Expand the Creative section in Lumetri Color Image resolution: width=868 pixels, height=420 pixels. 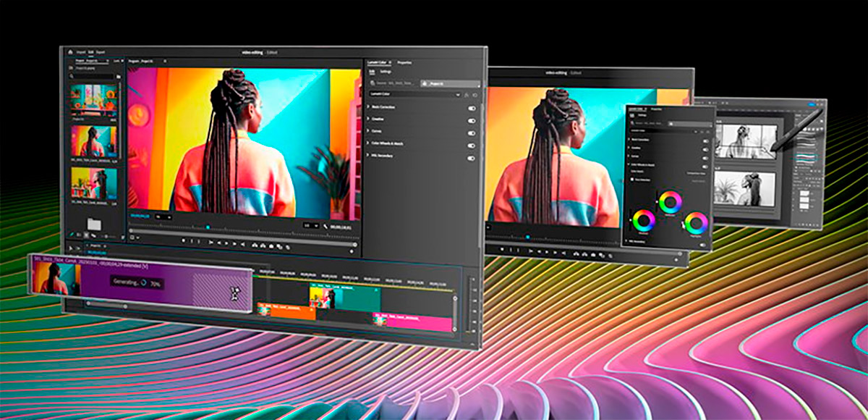(369, 119)
